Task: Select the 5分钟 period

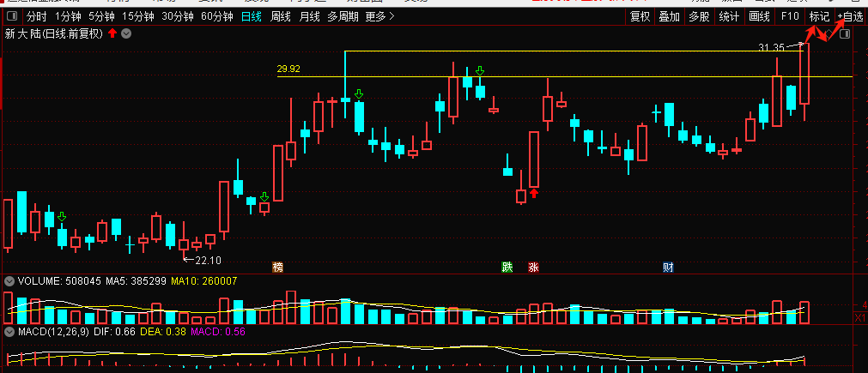Action: (102, 16)
